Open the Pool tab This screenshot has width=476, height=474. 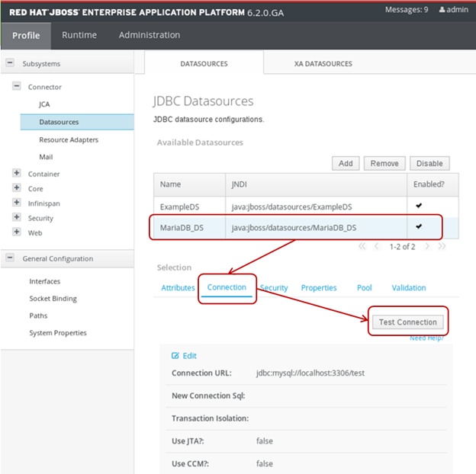tap(364, 288)
